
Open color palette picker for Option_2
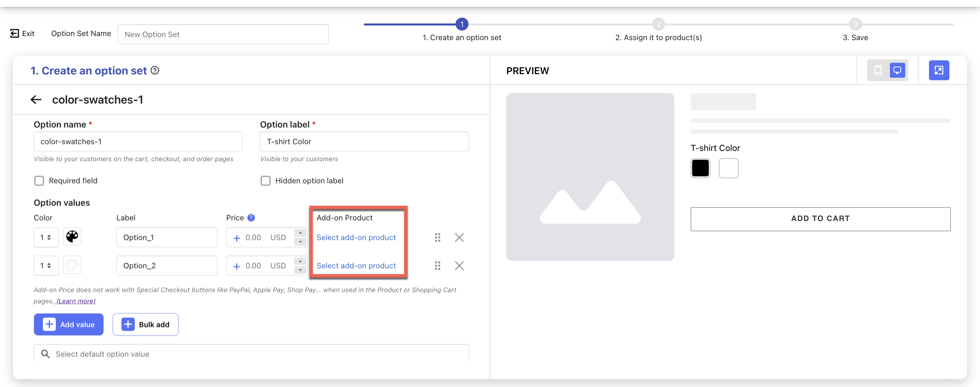[x=72, y=265]
